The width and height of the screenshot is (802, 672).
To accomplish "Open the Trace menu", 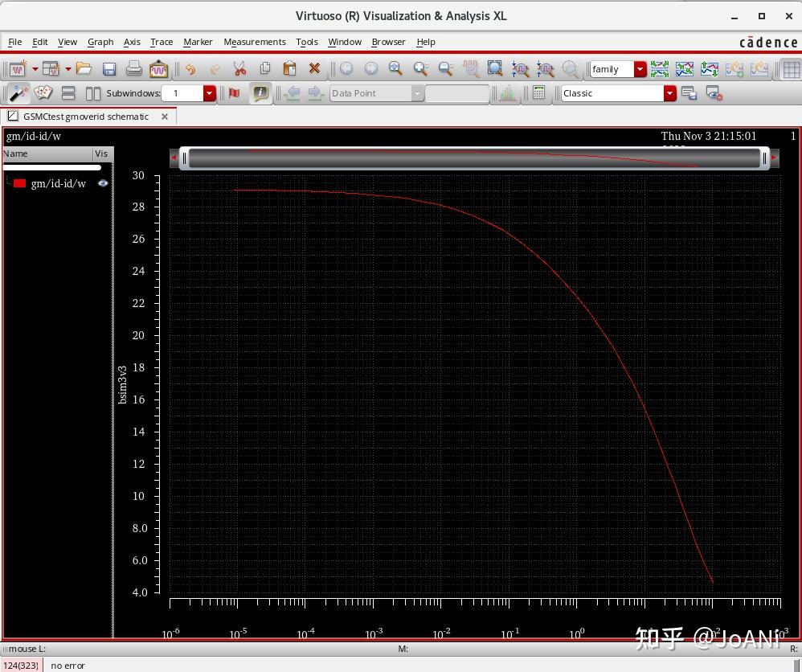I will point(162,42).
